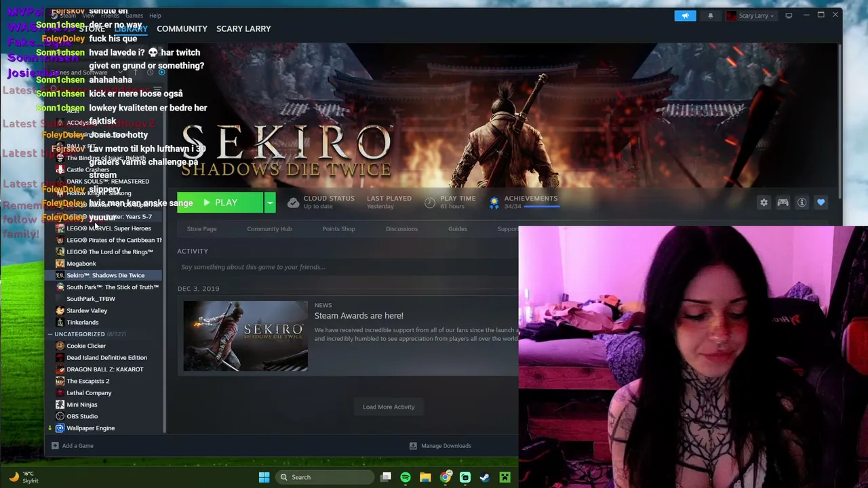Click the achievements progress bar
Image resolution: width=868 pixels, height=488 pixels.
coord(541,207)
